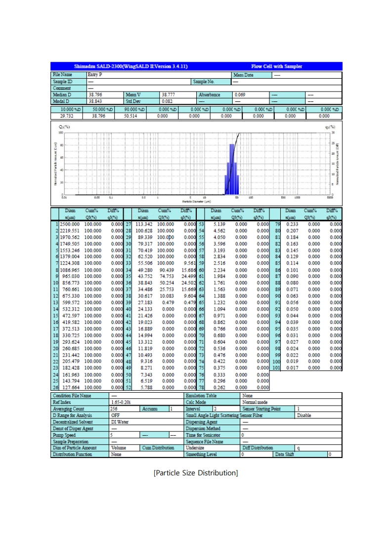The image size is (392, 555).
Task: Click the Diff value 9.561 in row 33
Action: pyautogui.click(x=190, y=263)
